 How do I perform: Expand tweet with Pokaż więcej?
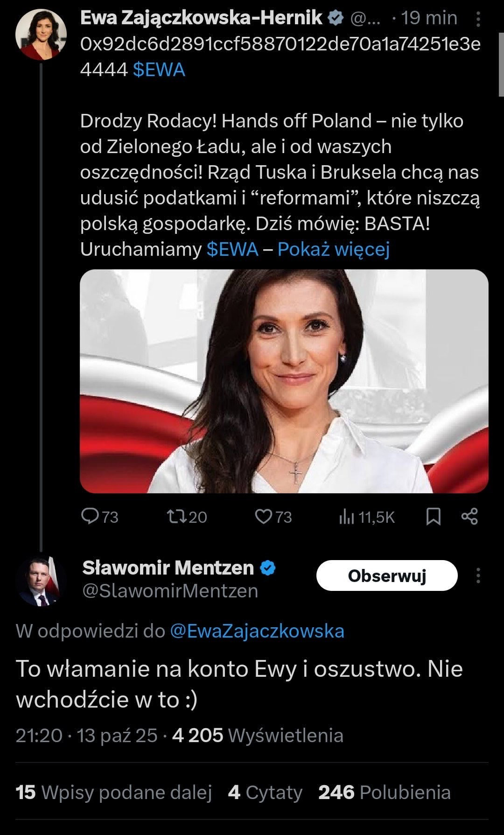333,249
